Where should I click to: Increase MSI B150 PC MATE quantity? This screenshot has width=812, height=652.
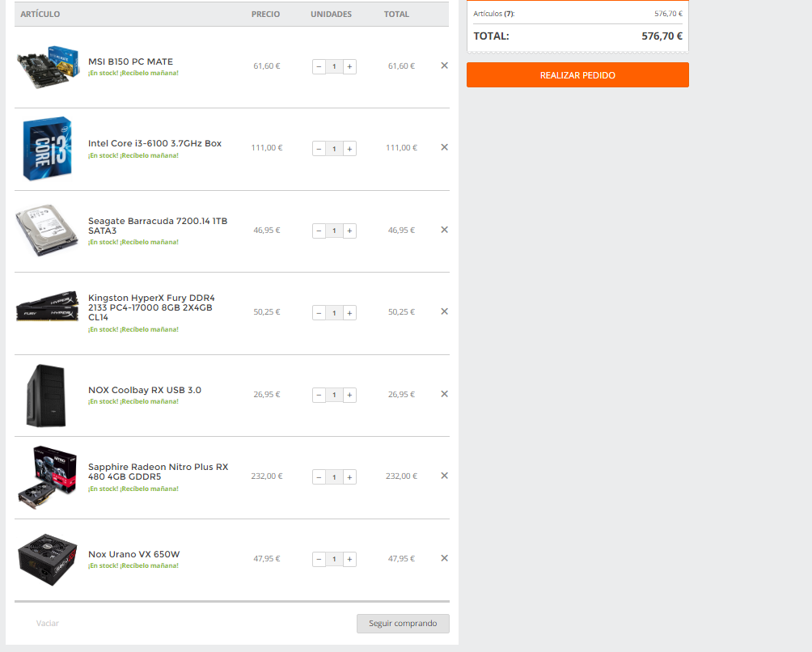(x=349, y=67)
